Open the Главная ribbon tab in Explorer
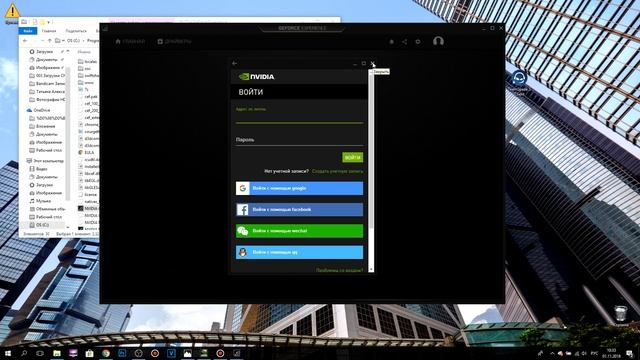Image resolution: width=640 pixels, height=360 pixels. pos(49,31)
